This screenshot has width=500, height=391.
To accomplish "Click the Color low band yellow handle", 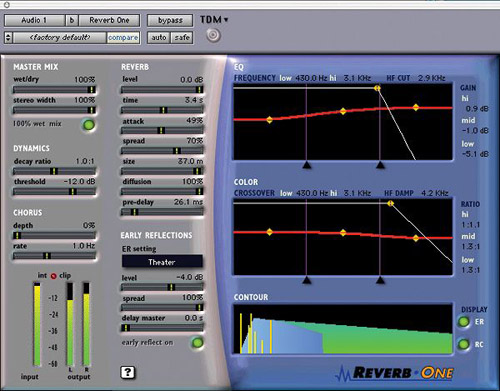I will coord(270,232).
